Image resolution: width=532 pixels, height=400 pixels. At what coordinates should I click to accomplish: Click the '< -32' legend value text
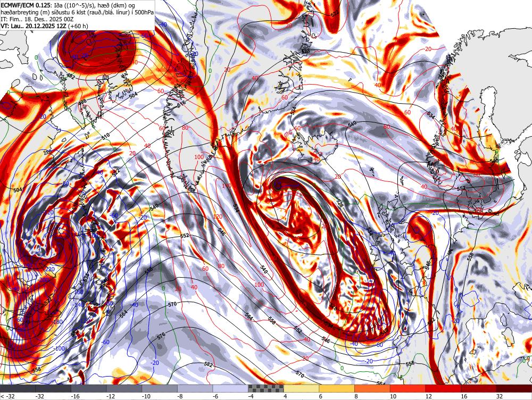7,396
